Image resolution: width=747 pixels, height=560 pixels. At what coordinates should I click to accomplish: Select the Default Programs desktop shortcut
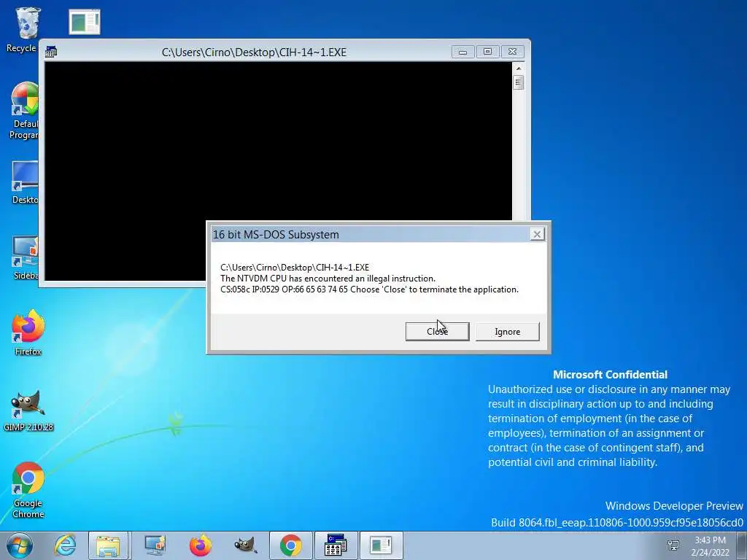[24, 111]
